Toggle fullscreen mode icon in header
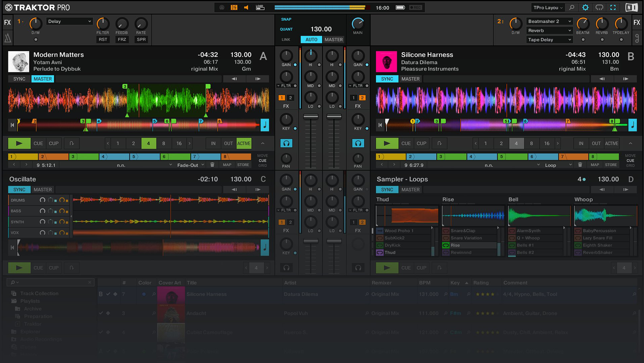 (x=613, y=7)
